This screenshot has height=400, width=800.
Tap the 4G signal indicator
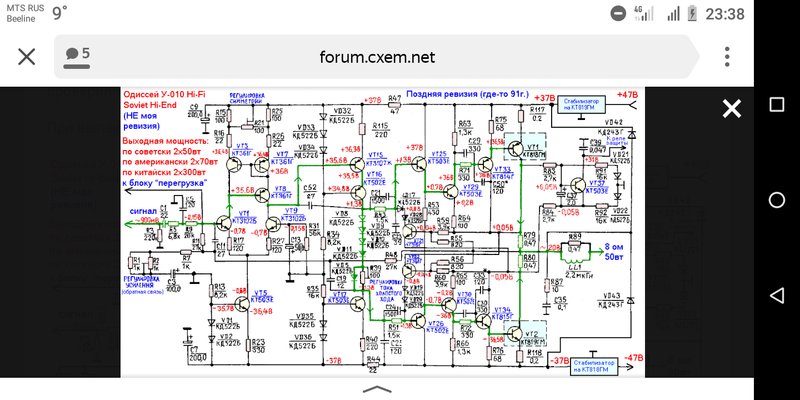tap(643, 13)
